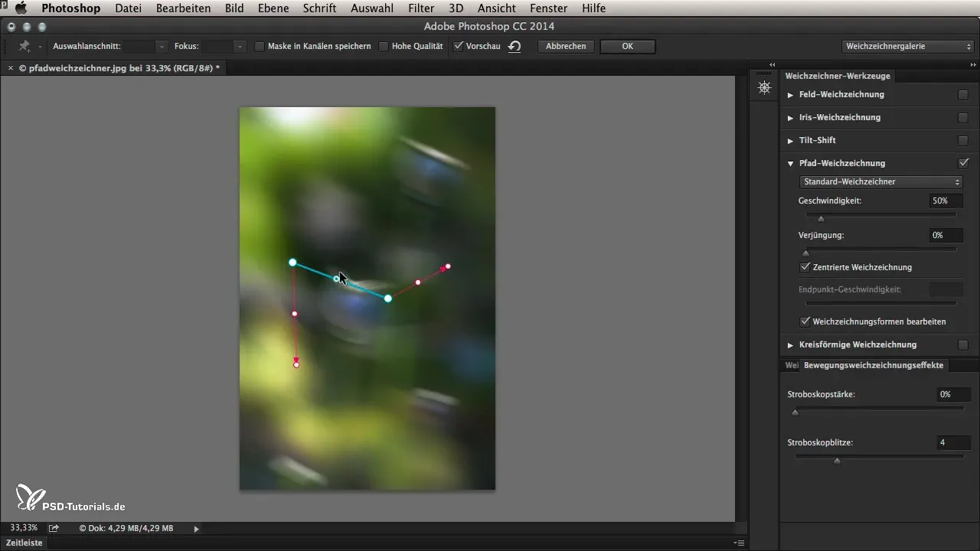Viewport: 980px width, 551px height.
Task: Click the share icon in status bar
Action: tap(54, 528)
